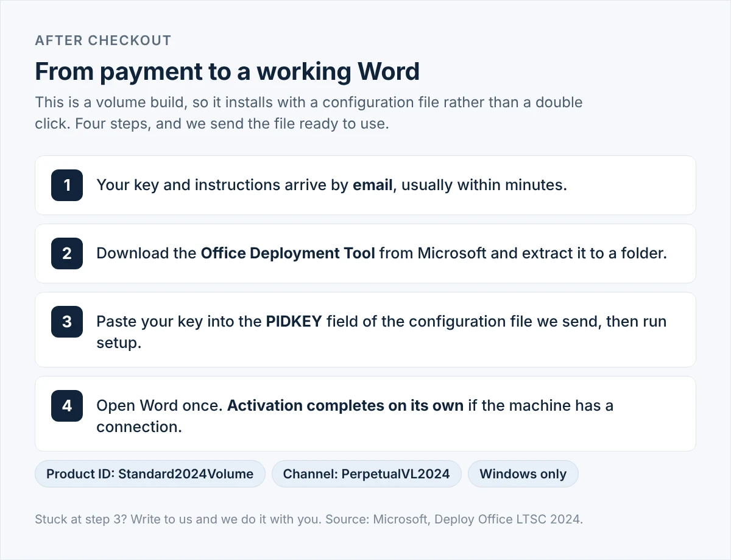Click the heading 'From payment to a working Word'

[x=227, y=71]
